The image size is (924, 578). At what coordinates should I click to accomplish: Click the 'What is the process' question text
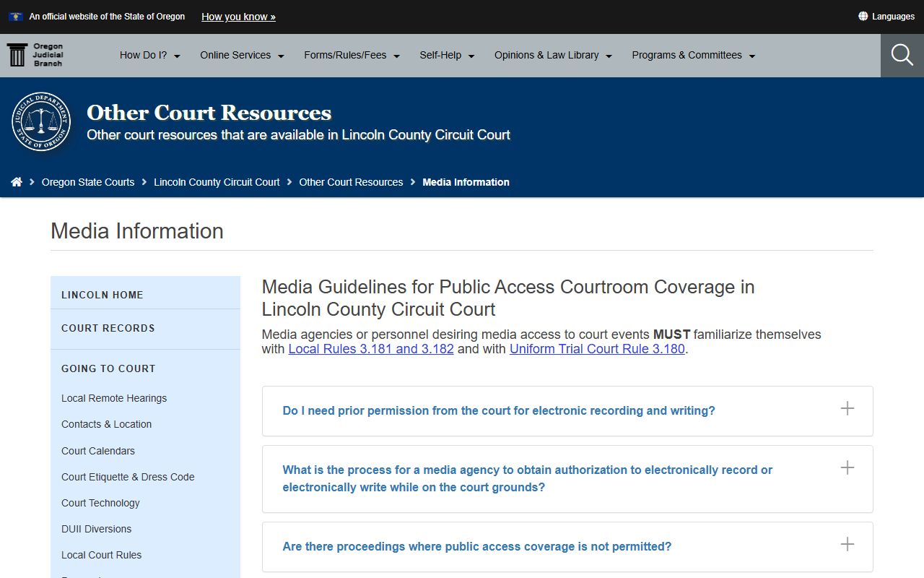point(528,478)
